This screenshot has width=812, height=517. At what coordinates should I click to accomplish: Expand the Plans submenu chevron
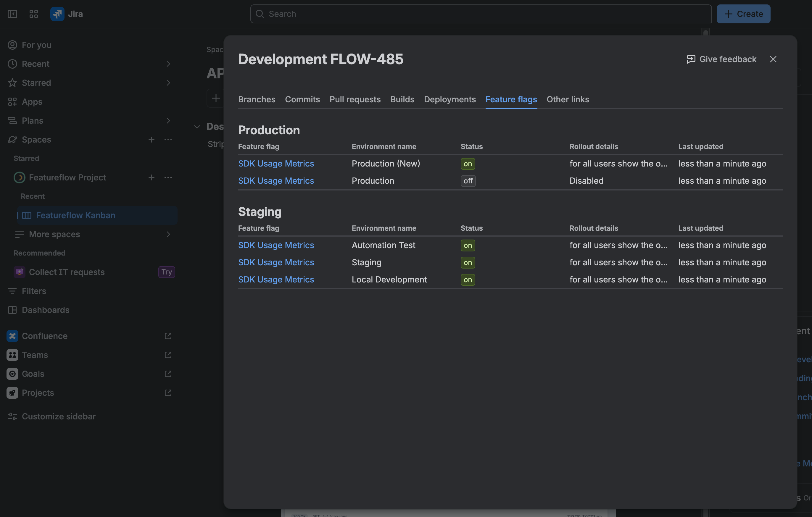click(x=168, y=120)
